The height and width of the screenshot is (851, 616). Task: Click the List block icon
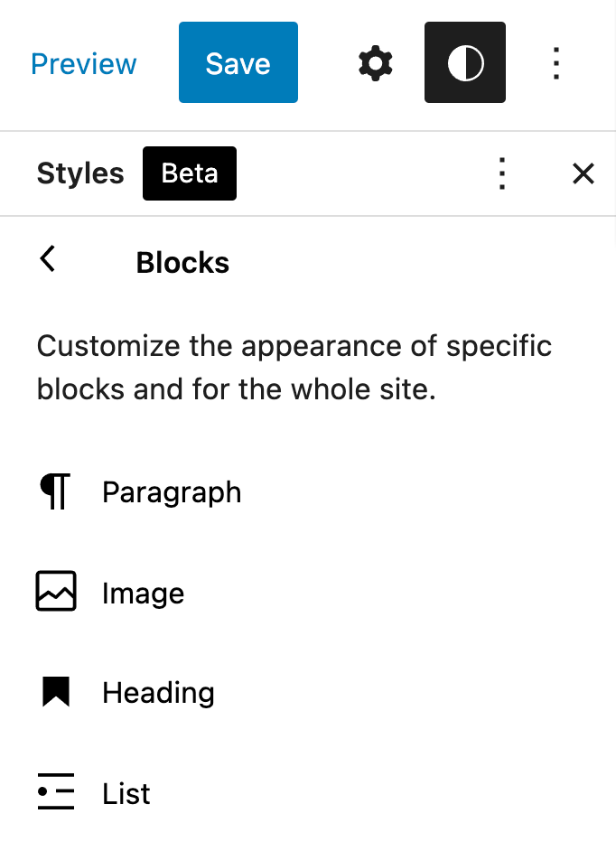(x=55, y=792)
